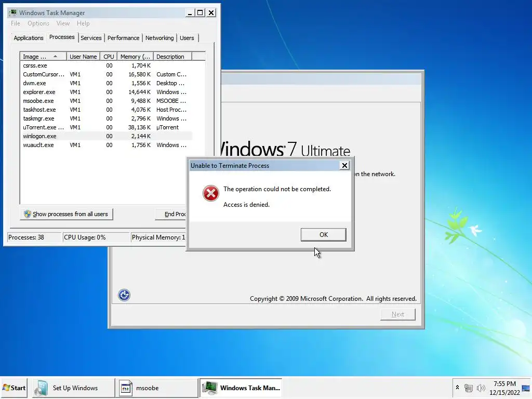Open the Options menu
This screenshot has width=532, height=399.
(x=38, y=23)
